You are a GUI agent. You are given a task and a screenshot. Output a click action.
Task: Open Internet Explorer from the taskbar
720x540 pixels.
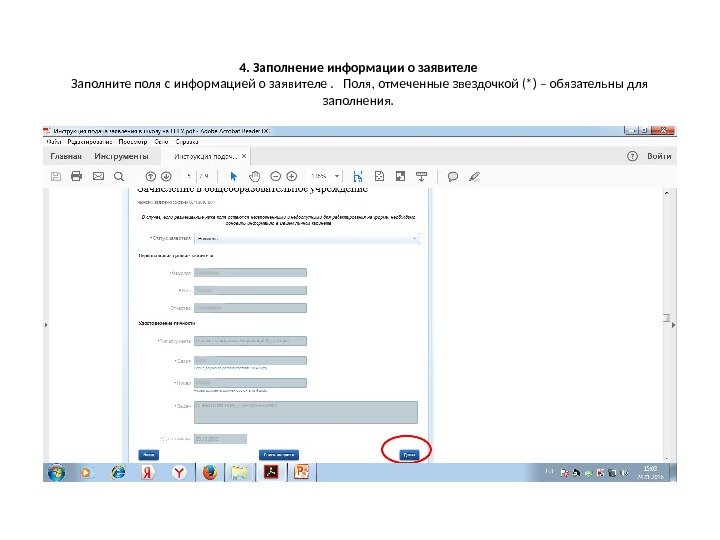point(118,472)
